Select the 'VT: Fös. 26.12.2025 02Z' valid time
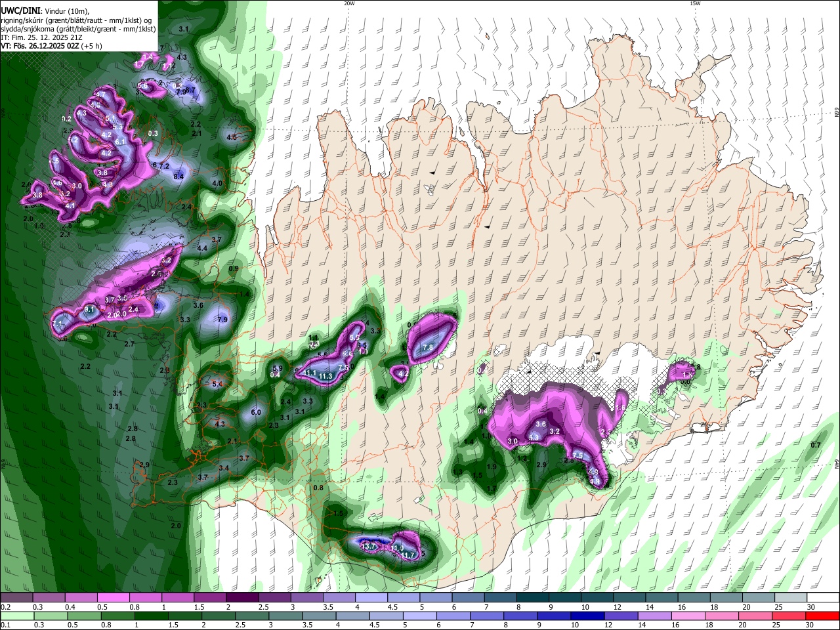840x630 pixels. point(39,47)
